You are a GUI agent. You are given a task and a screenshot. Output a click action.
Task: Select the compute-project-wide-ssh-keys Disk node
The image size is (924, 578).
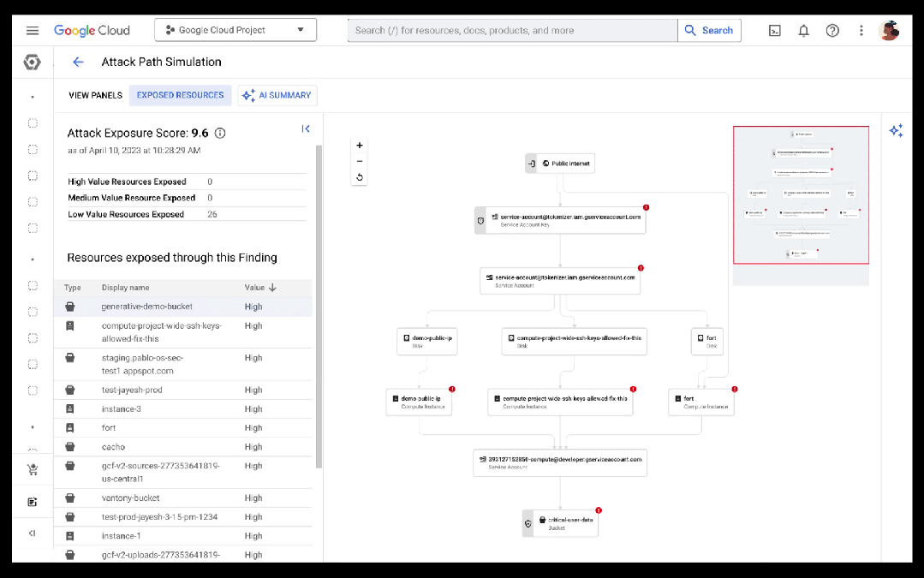pyautogui.click(x=575, y=341)
